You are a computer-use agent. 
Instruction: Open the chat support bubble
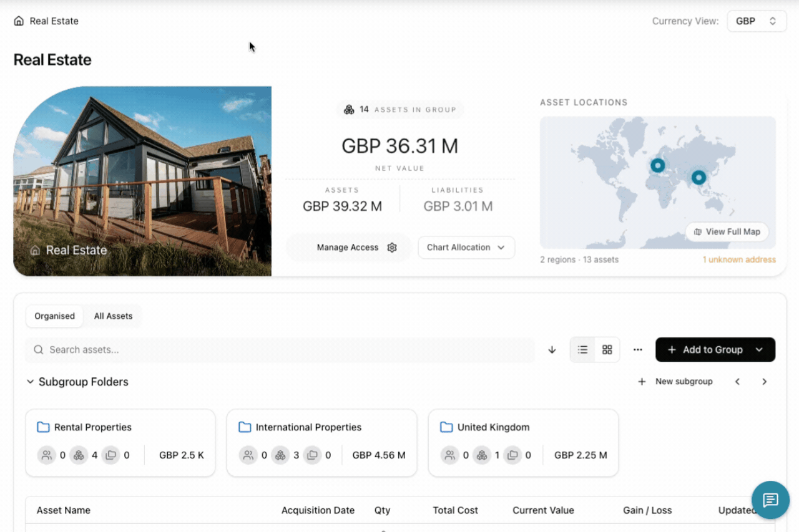coord(770,500)
